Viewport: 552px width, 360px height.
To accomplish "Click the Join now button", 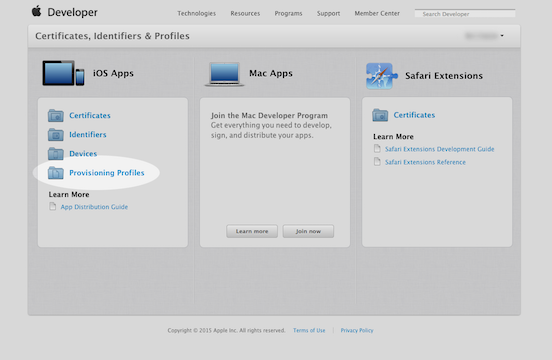I will 308,231.
